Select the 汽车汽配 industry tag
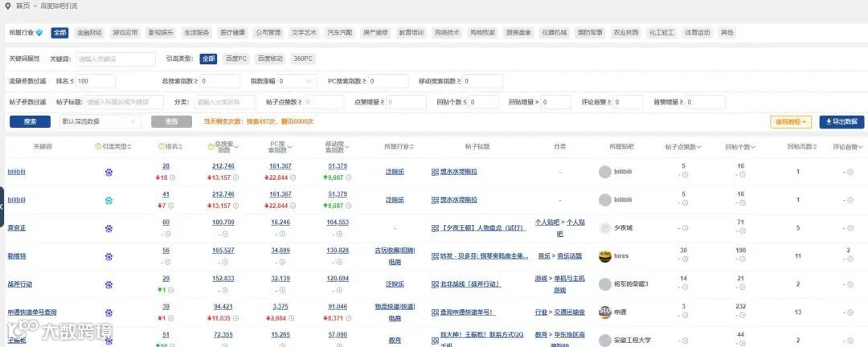This screenshot has width=868, height=347. tap(339, 33)
